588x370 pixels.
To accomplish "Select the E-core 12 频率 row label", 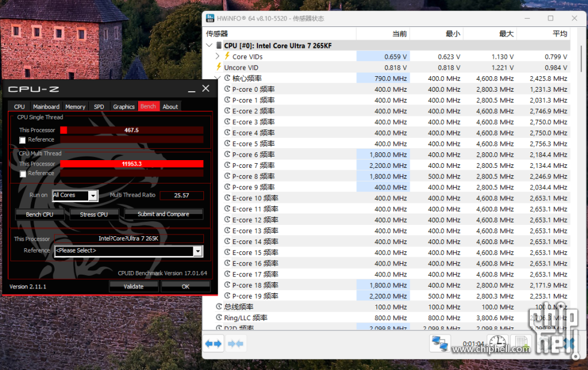I will coord(256,219).
